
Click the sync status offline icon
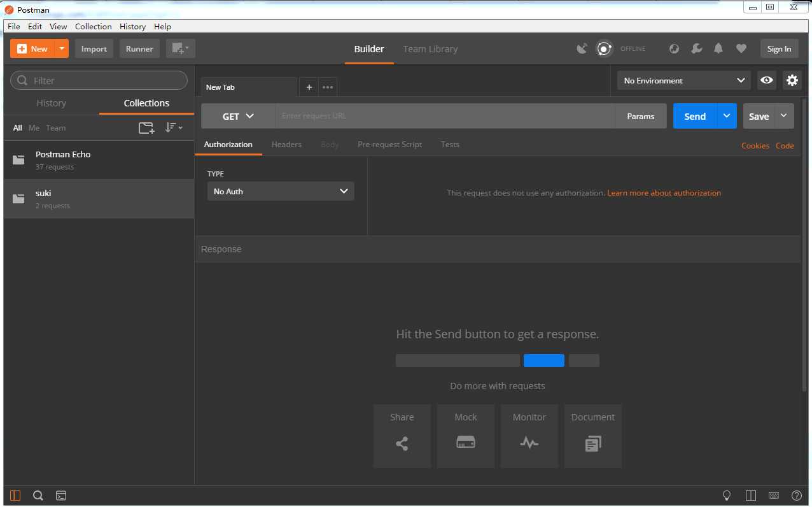(x=604, y=48)
